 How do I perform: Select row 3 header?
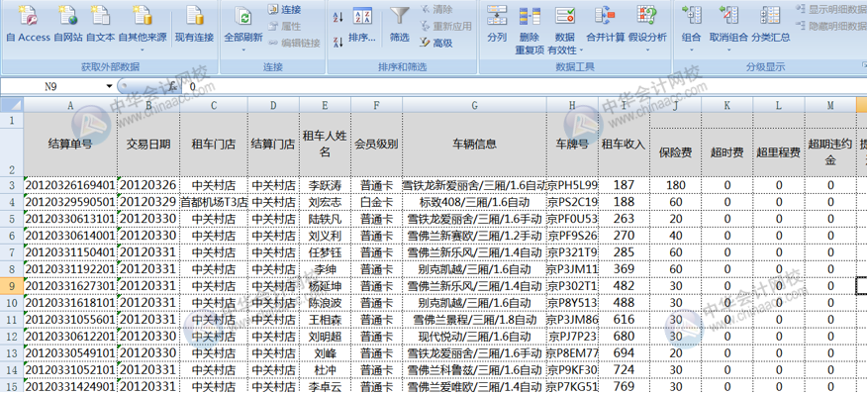pyautogui.click(x=12, y=185)
